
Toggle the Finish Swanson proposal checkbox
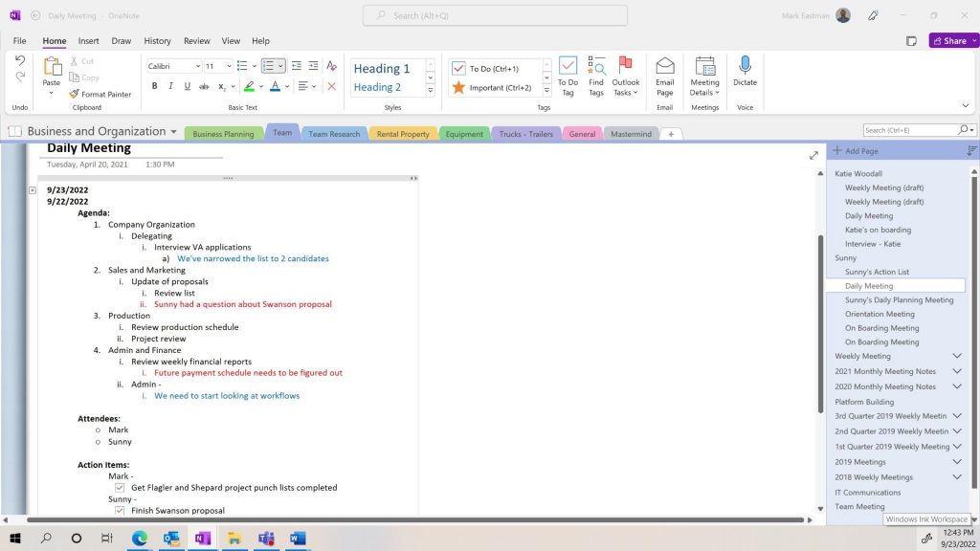(x=120, y=511)
